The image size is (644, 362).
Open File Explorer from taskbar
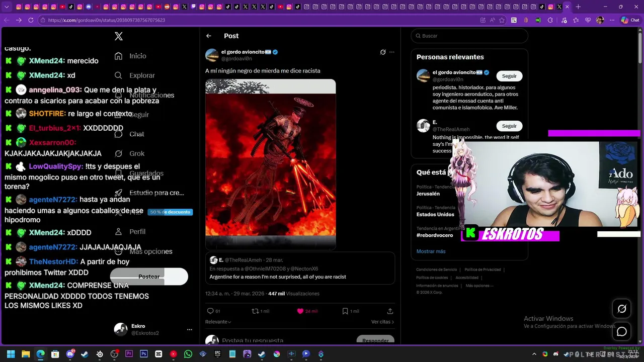(26, 354)
